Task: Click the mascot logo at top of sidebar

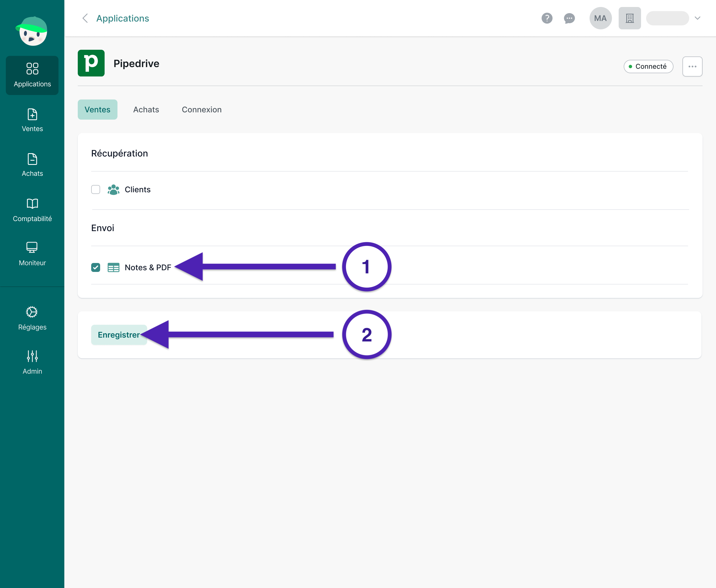Action: (x=32, y=31)
